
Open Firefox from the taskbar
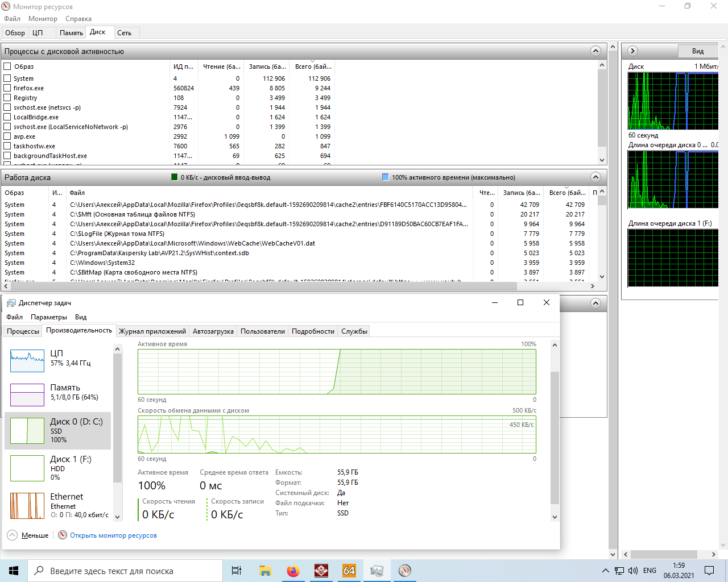(293, 571)
